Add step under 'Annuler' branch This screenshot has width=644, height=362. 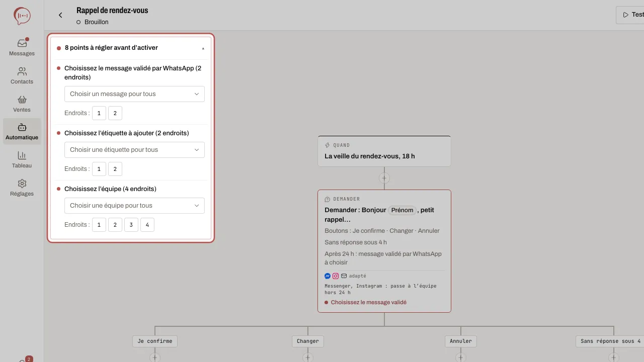(461, 357)
